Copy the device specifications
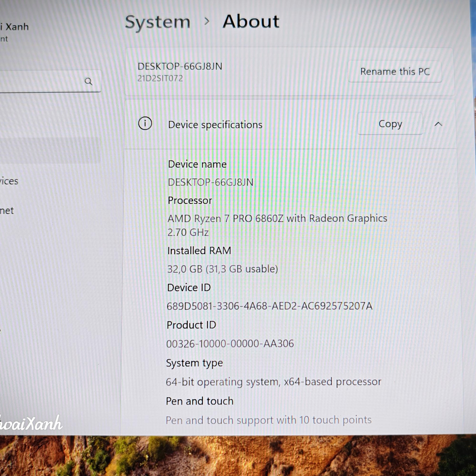Image resolution: width=476 pixels, height=476 pixels. pyautogui.click(x=390, y=124)
